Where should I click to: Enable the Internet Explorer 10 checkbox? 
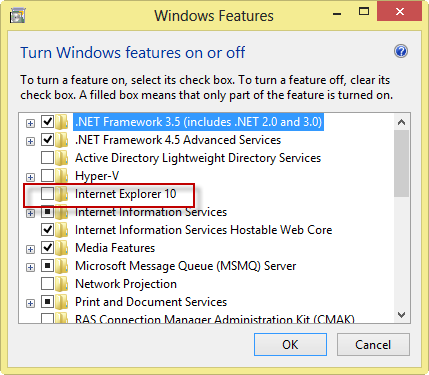[47, 194]
